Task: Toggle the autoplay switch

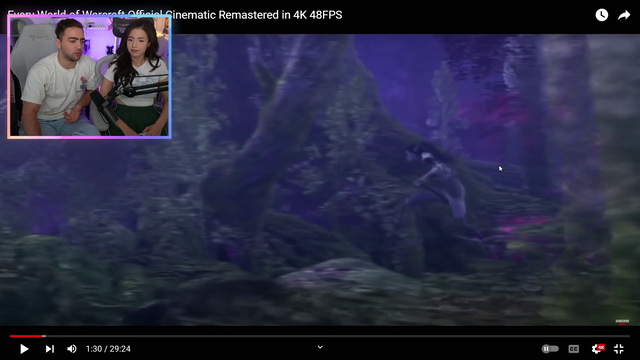Action: [x=550, y=349]
